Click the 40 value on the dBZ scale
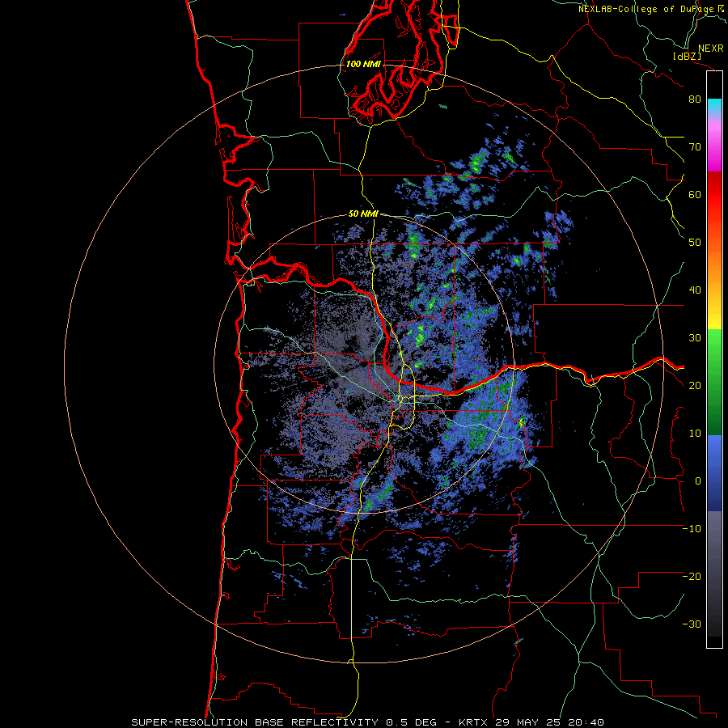The image size is (728, 728). coord(695,290)
